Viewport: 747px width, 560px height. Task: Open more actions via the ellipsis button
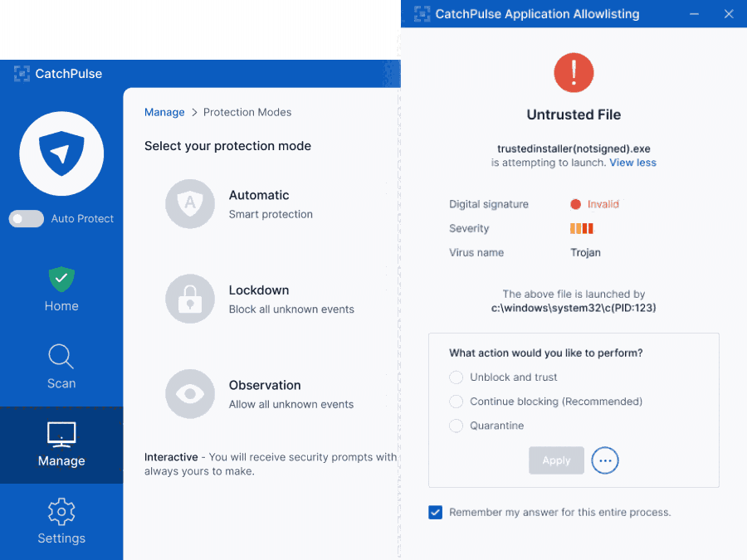click(x=605, y=460)
